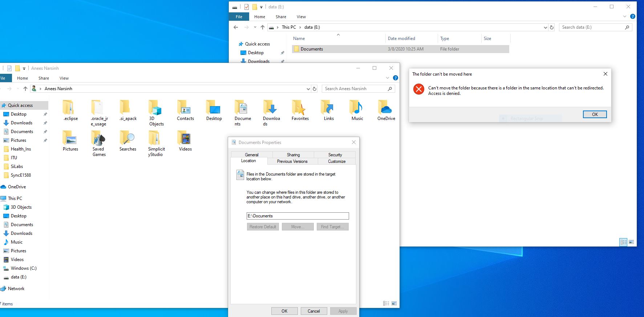Expand address history dropdown in data (E:) window

click(545, 27)
